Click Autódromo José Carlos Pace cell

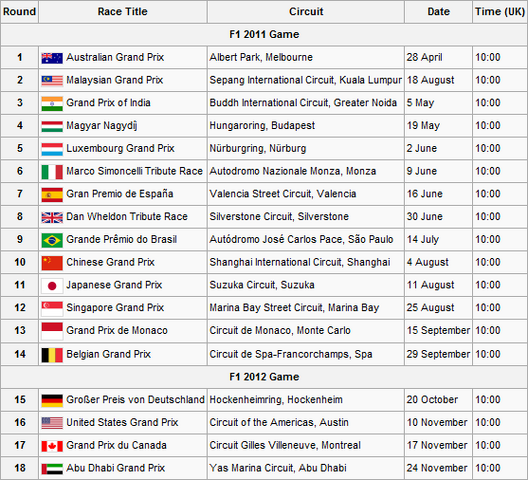[x=306, y=239]
